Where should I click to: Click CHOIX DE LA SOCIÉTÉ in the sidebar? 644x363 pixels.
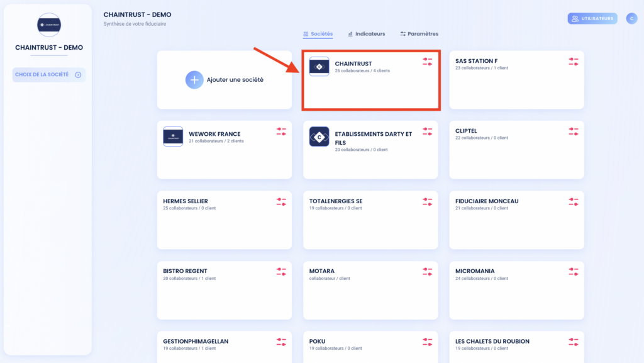(48, 75)
